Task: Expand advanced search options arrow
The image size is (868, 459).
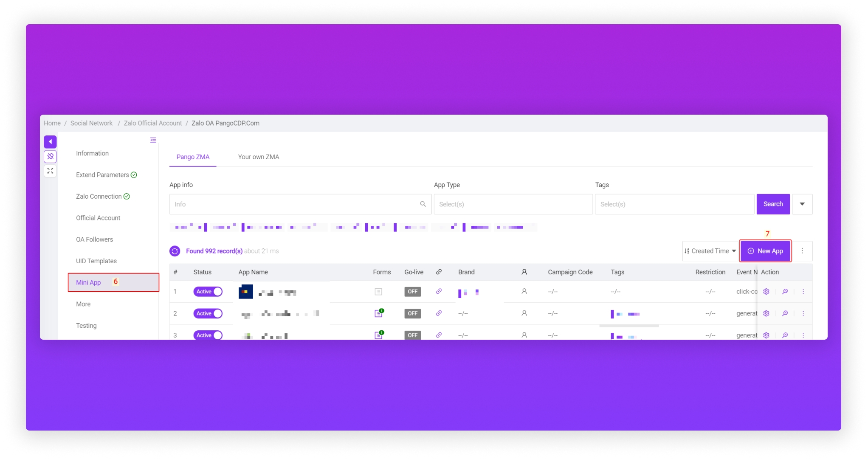Action: [x=802, y=204]
